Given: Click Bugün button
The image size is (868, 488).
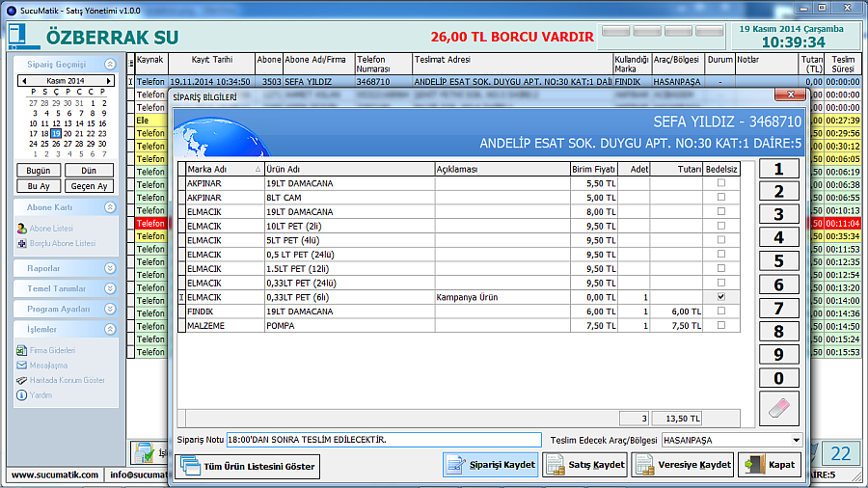Looking at the screenshot, I should click(39, 171).
